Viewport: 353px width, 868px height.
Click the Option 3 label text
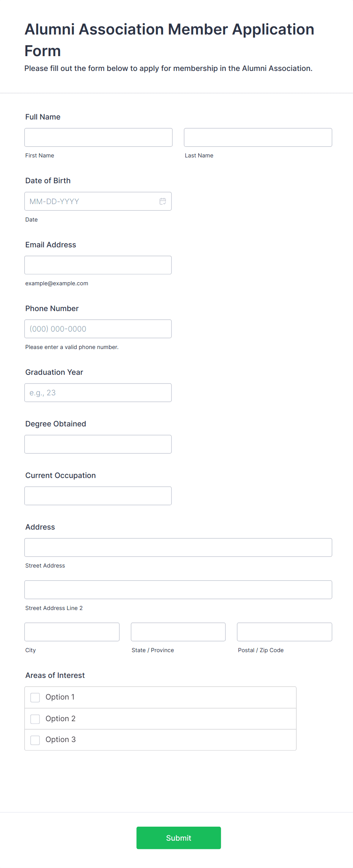click(61, 739)
